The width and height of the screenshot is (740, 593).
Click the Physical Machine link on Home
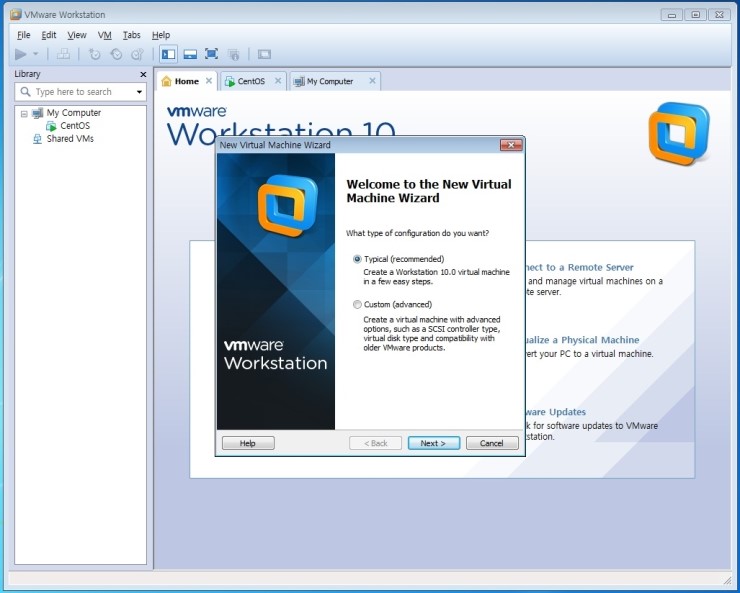[582, 340]
